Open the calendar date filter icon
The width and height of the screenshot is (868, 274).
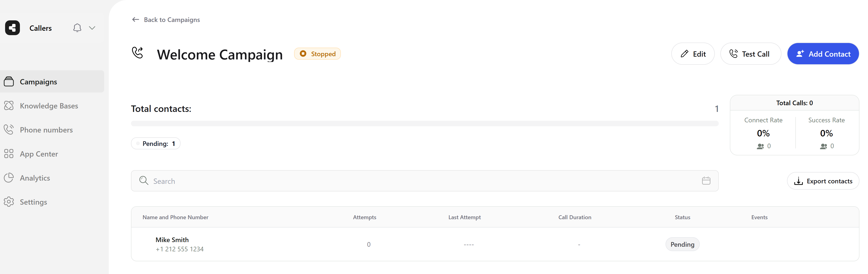[x=706, y=181]
